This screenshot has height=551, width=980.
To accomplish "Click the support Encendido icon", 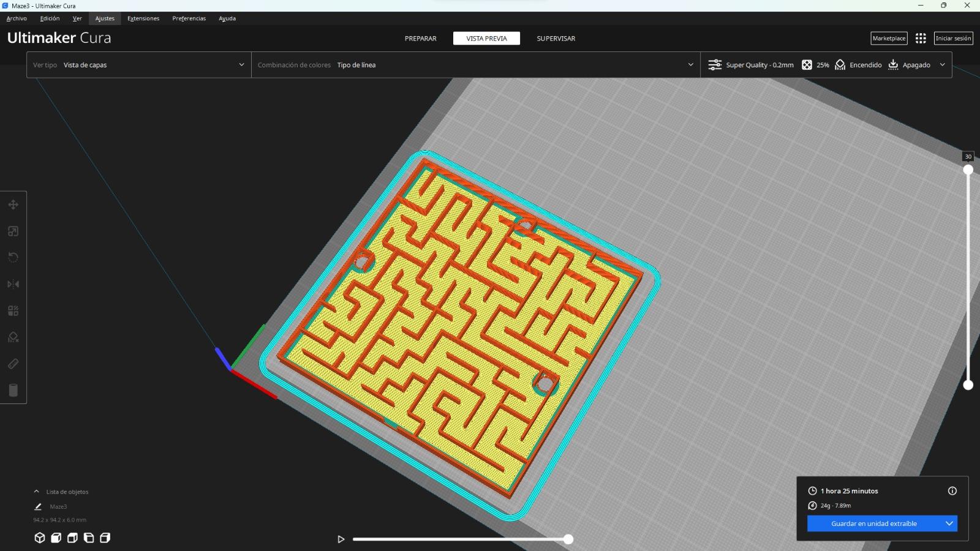I will tap(840, 65).
